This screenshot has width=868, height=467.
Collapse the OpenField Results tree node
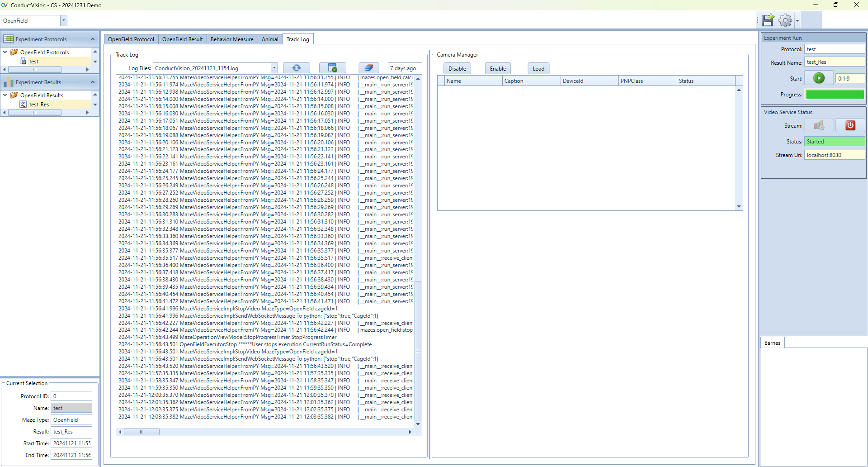coord(5,95)
